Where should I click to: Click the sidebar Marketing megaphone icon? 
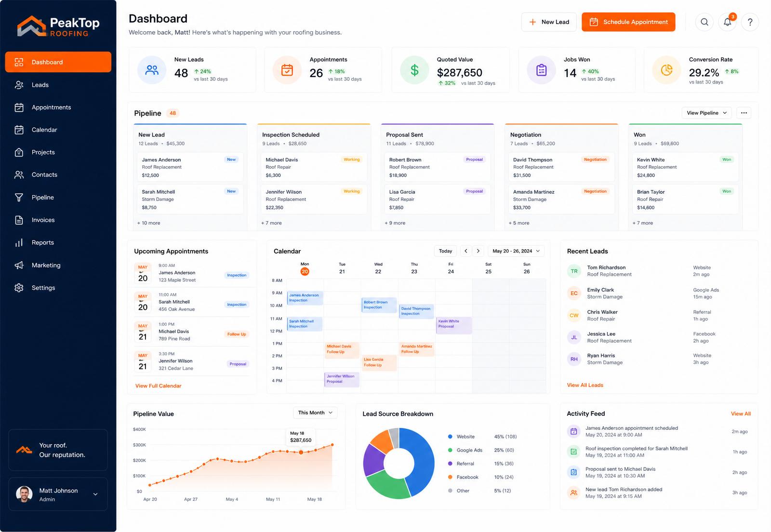tap(19, 265)
